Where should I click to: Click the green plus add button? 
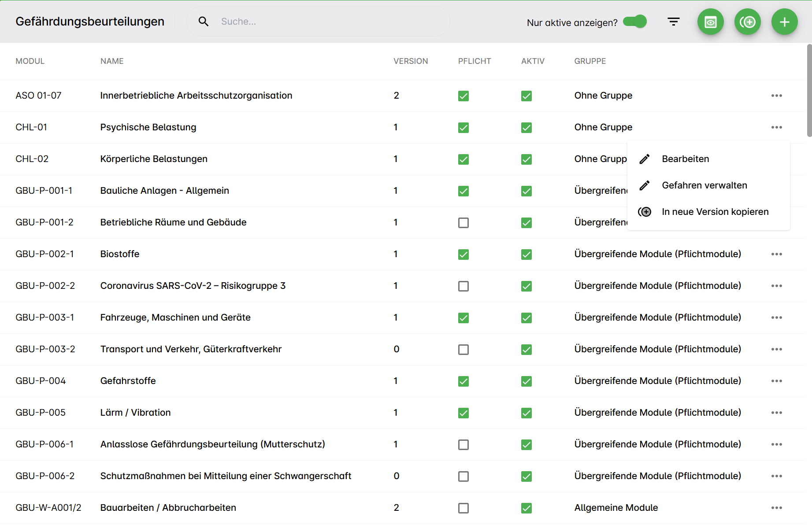pos(784,22)
